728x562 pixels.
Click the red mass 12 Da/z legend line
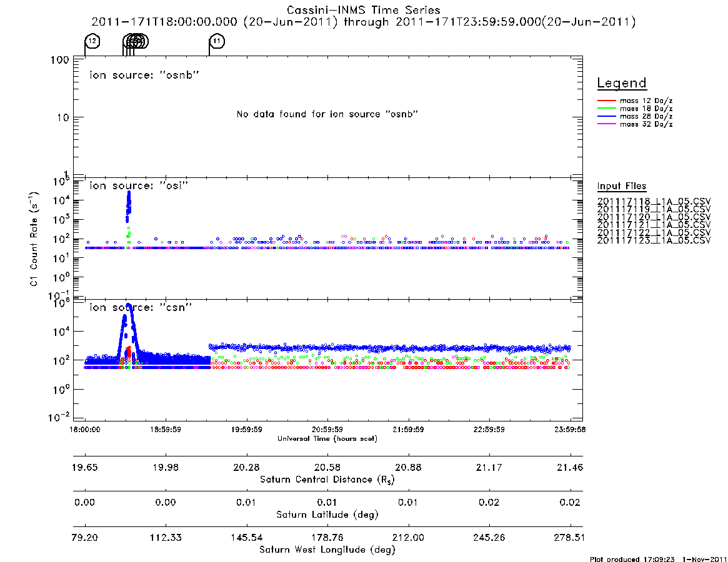point(606,100)
